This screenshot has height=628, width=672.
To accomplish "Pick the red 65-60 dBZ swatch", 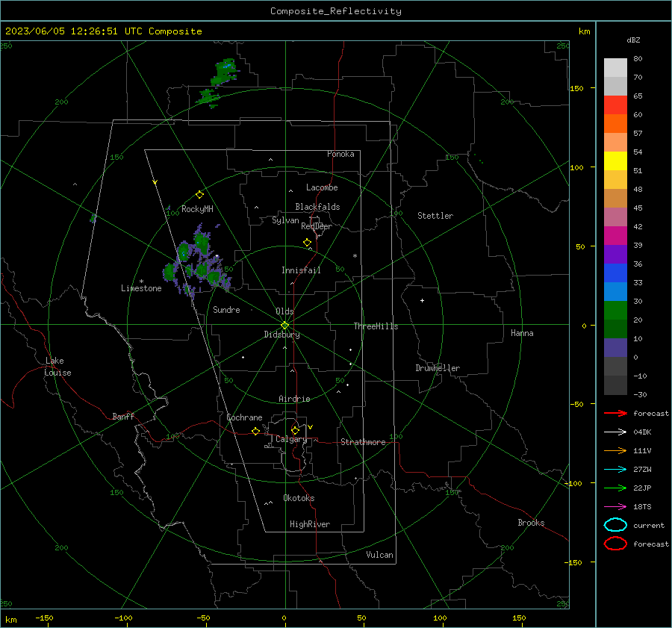I will (615, 105).
